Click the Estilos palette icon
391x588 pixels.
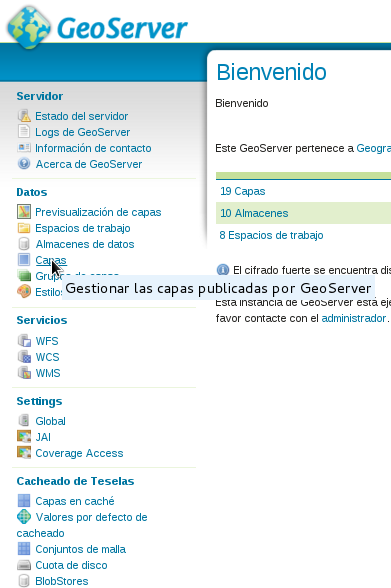click(x=24, y=291)
